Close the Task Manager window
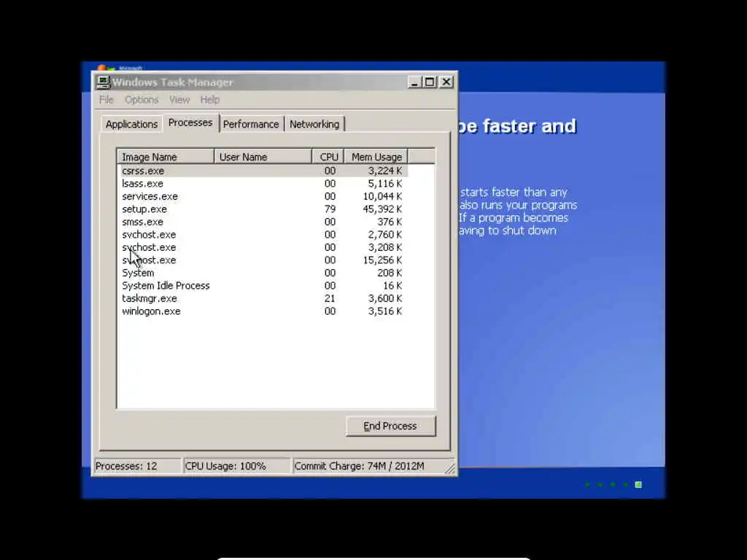 446,82
